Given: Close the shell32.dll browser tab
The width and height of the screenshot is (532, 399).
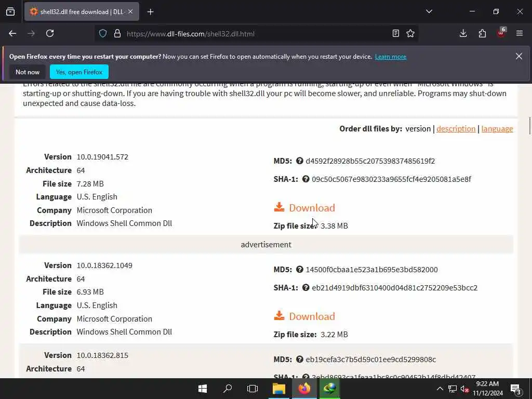Looking at the screenshot, I should click(x=130, y=11).
